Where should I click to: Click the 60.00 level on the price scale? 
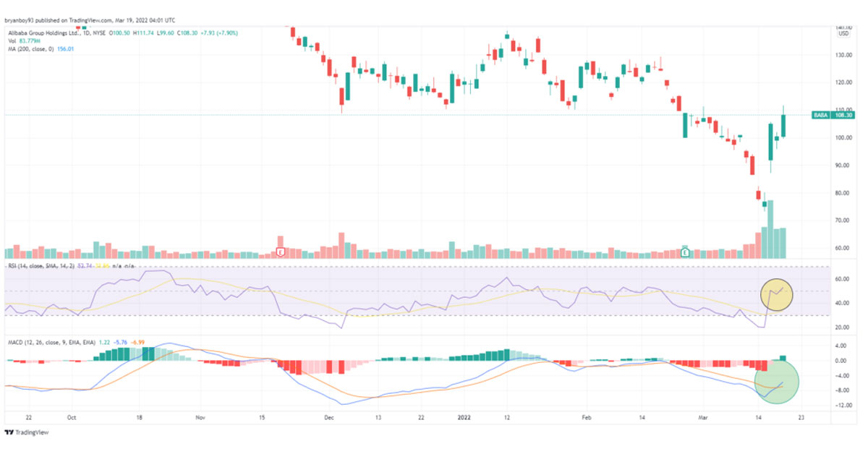point(841,248)
